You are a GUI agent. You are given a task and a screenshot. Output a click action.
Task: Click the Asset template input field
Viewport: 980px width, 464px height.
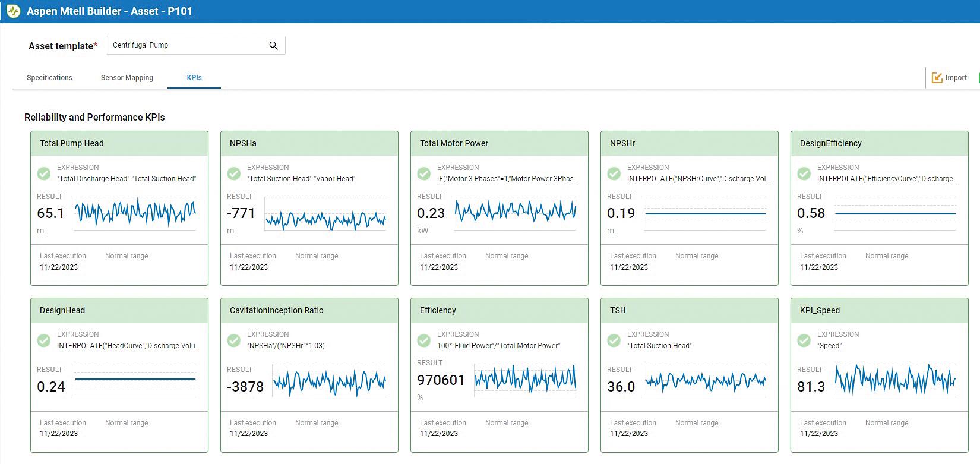coord(195,45)
